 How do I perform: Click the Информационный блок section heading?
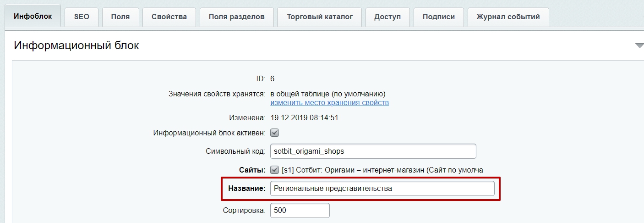pos(76,45)
